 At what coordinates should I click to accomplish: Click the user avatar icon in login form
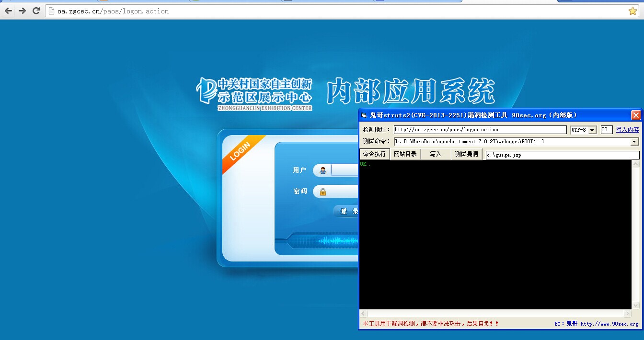323,170
